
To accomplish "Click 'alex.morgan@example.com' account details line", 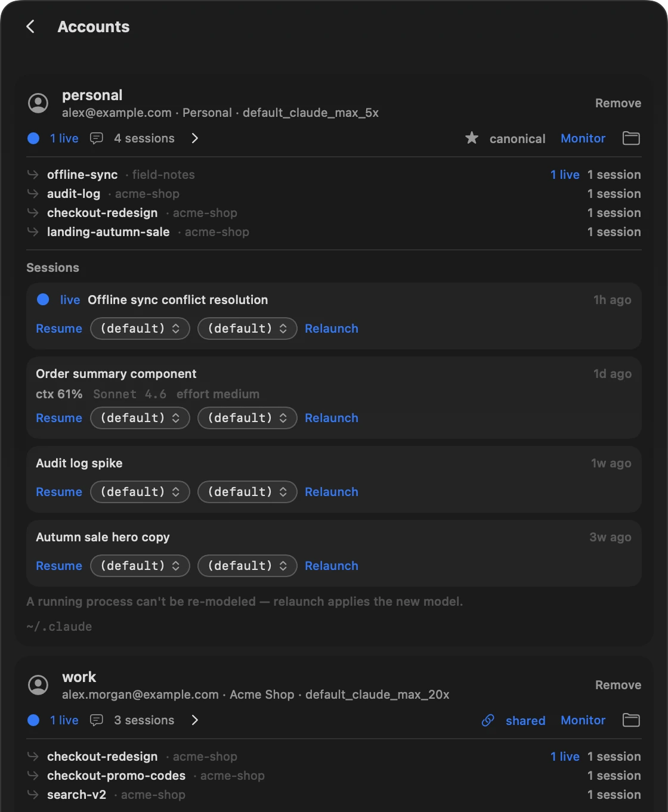I will pyautogui.click(x=256, y=695).
